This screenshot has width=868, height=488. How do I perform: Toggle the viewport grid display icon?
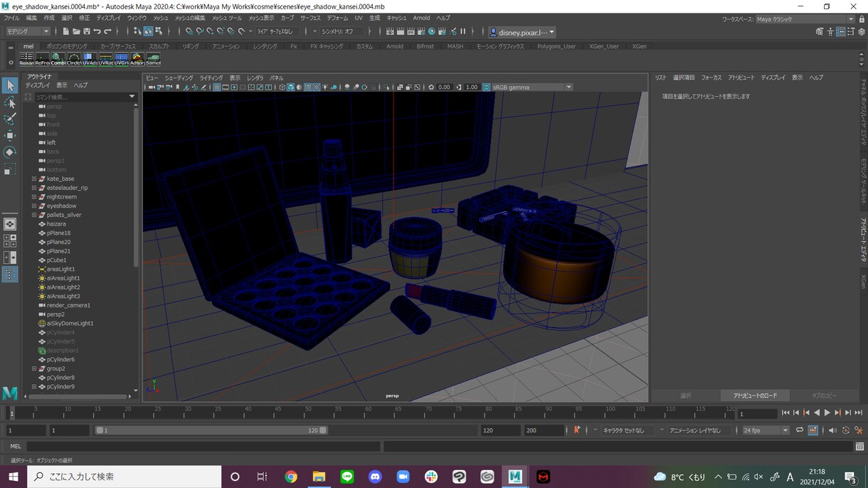pos(217,87)
